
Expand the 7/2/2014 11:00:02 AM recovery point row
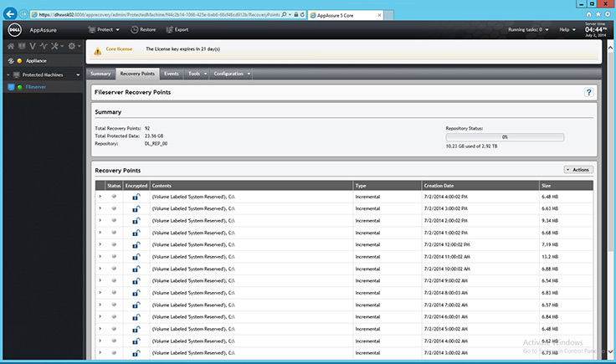[x=100, y=256]
